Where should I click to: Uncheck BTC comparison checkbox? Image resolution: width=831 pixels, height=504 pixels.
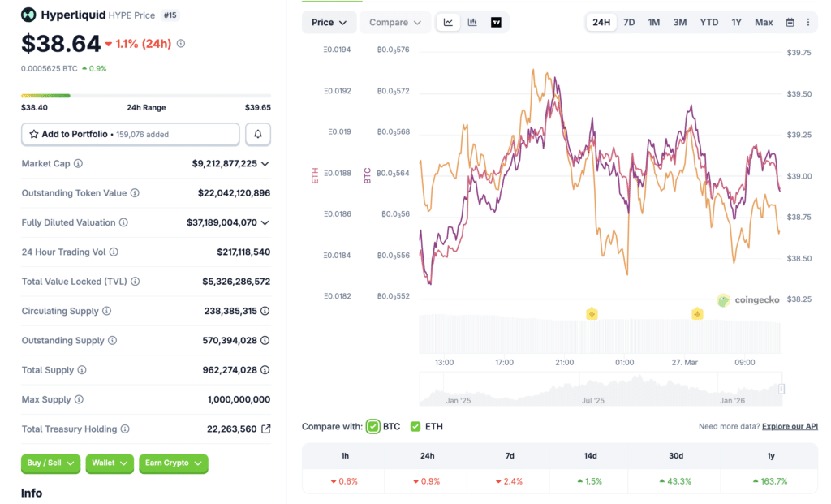click(x=373, y=427)
